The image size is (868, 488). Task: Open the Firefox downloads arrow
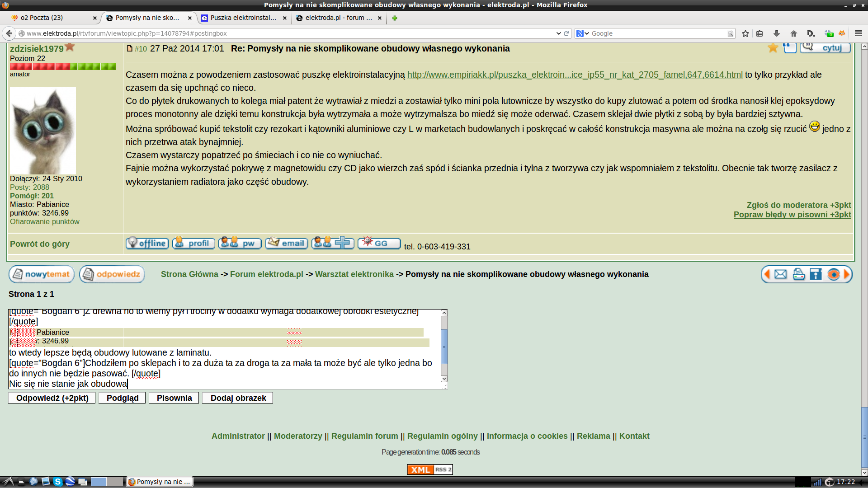[776, 33]
